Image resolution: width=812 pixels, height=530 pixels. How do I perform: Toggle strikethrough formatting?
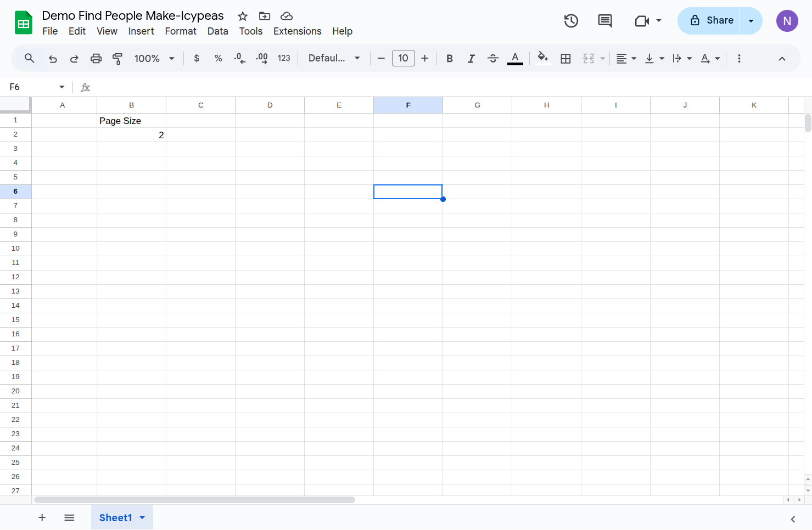point(493,58)
